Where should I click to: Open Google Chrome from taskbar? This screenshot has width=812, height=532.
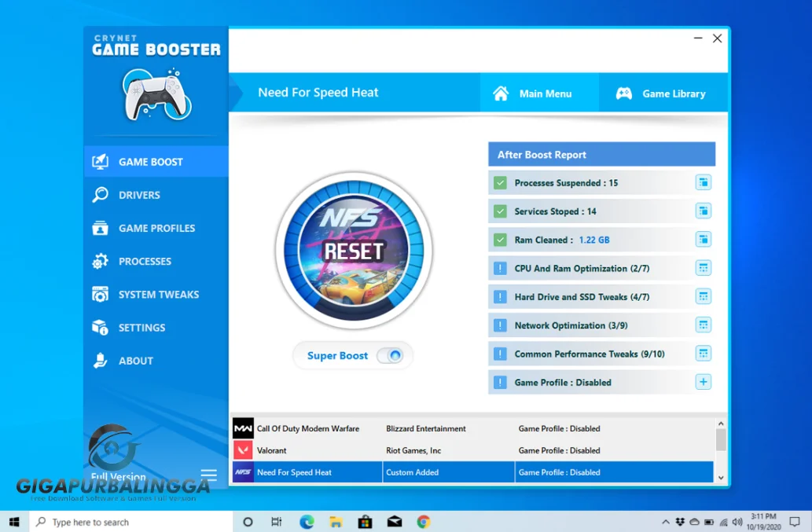click(424, 522)
